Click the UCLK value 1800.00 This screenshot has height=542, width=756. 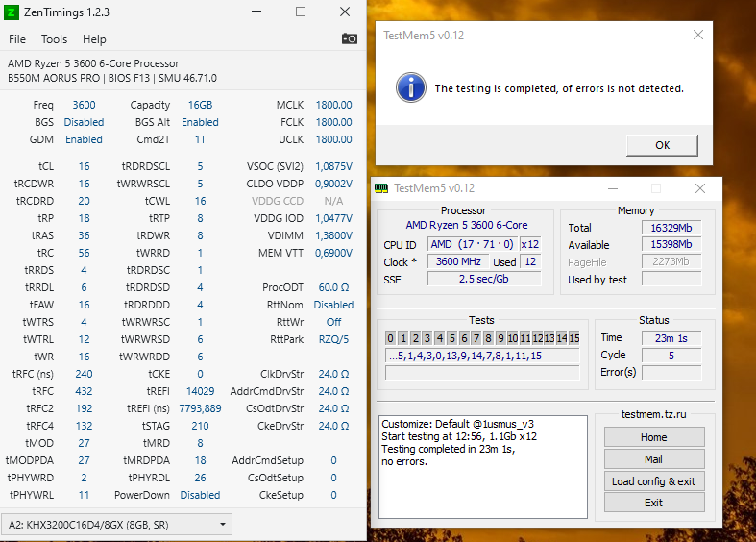tap(333, 139)
